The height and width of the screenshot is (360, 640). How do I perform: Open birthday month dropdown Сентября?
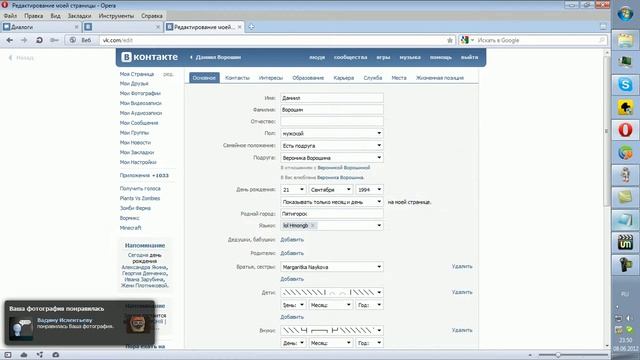click(x=331, y=189)
